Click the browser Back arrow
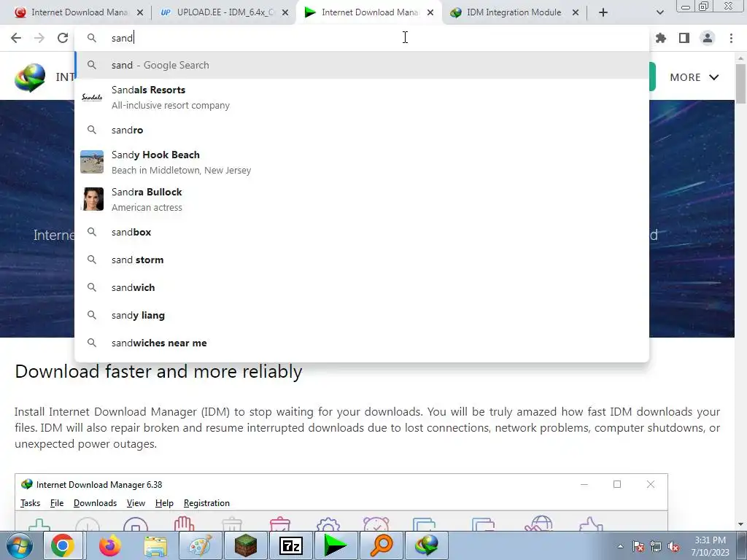Image resolution: width=747 pixels, height=560 pixels. 16,38
